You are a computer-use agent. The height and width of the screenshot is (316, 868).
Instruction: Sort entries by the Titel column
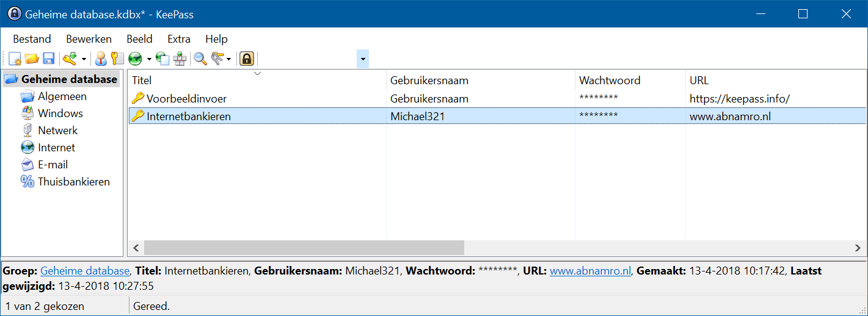(x=257, y=80)
